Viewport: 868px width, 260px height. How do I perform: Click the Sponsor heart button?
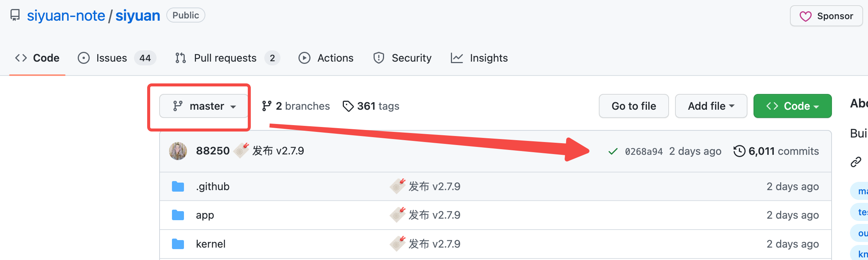[x=826, y=16]
